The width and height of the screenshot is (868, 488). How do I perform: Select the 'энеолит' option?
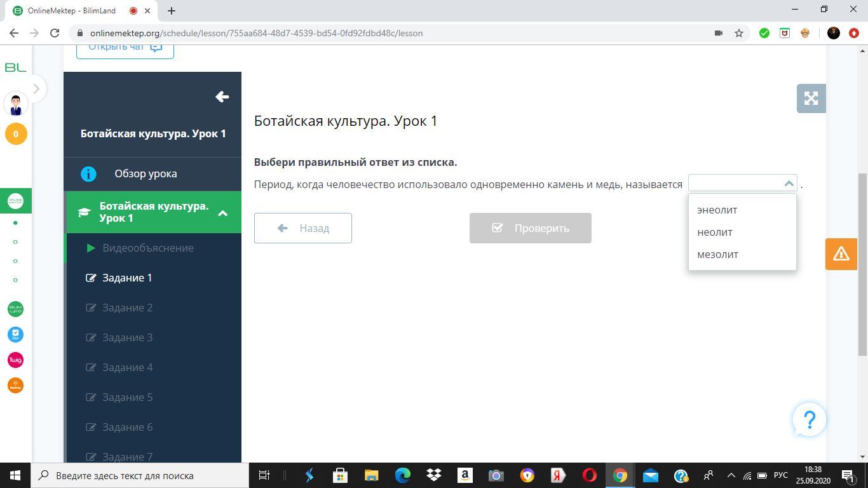[717, 210]
